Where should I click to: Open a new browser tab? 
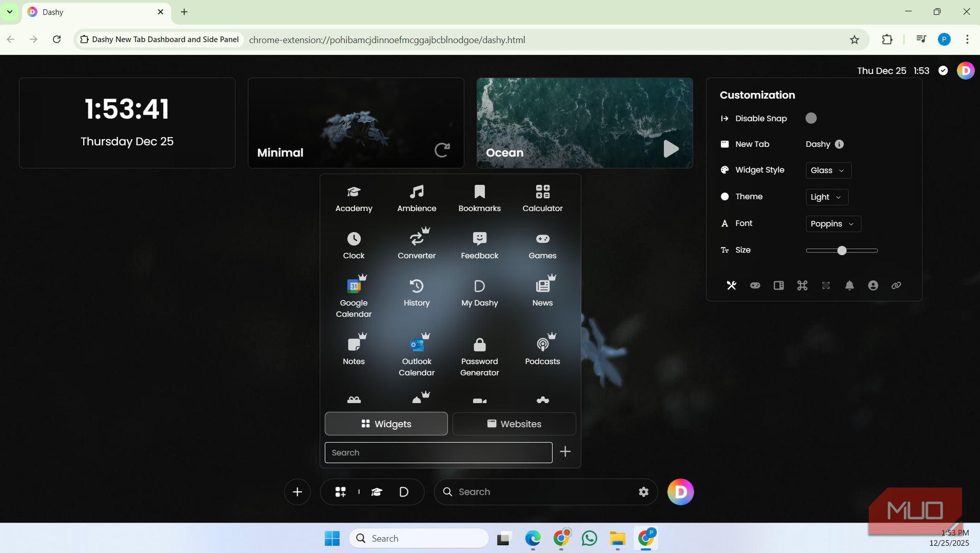[x=184, y=12]
